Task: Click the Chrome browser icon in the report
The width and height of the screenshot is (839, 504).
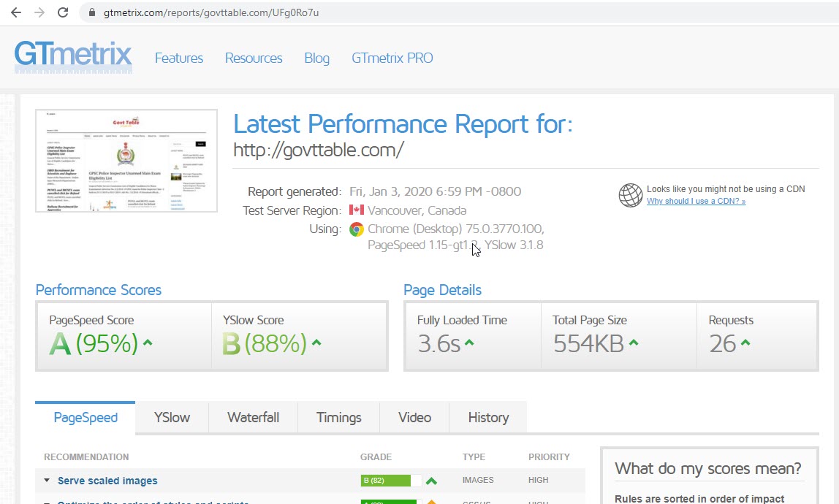Action: (x=357, y=229)
